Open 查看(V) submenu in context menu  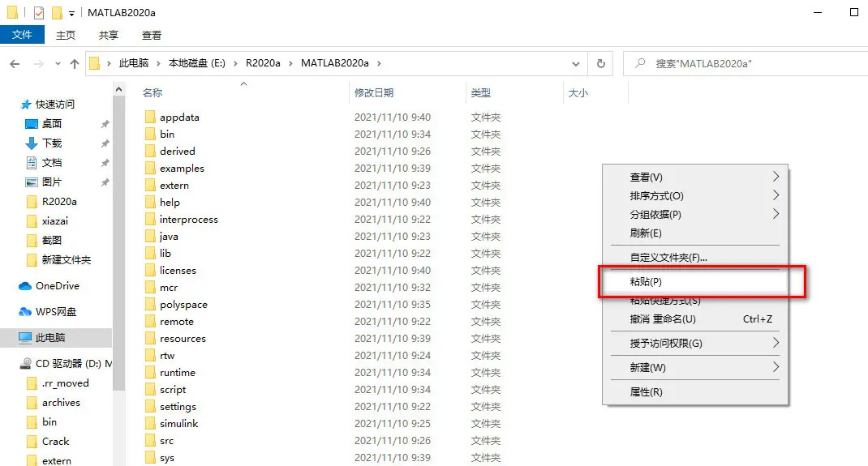[694, 177]
